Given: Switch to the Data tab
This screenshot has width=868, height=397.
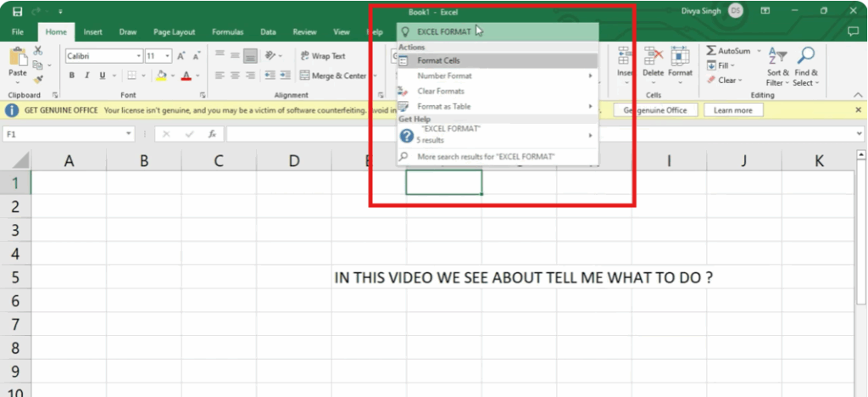Looking at the screenshot, I should coord(269,32).
